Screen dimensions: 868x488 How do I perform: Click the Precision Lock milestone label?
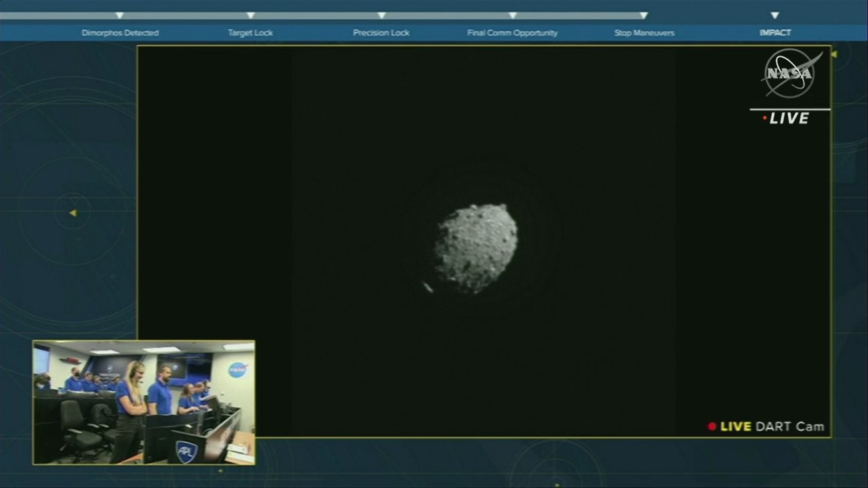click(381, 33)
